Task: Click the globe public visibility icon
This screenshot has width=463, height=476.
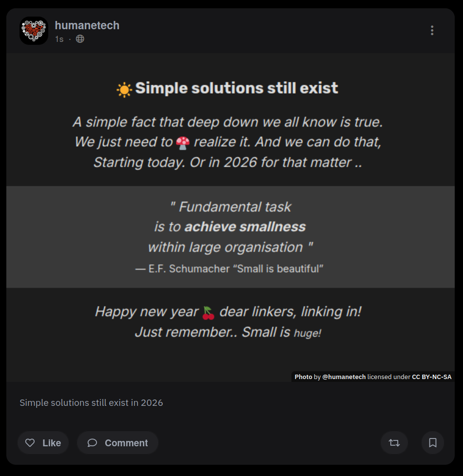Action: [80, 39]
